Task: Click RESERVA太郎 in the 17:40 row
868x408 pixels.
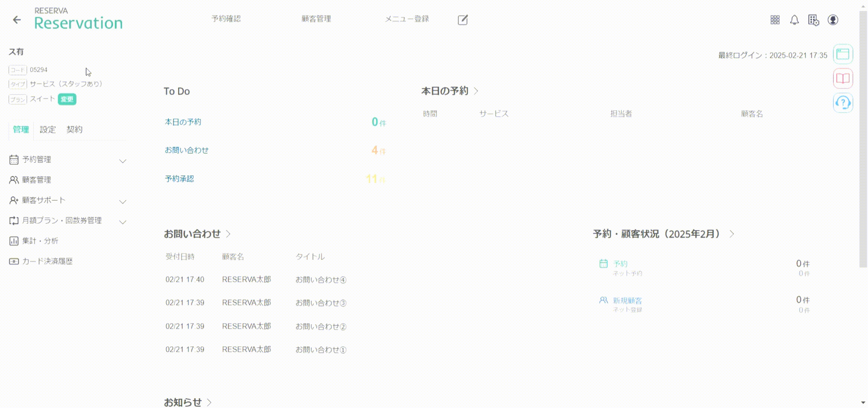Action: click(x=246, y=280)
